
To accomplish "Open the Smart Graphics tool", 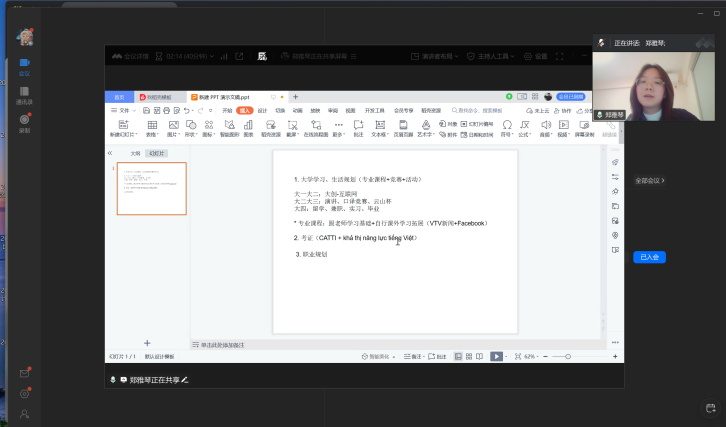I will (x=228, y=125).
